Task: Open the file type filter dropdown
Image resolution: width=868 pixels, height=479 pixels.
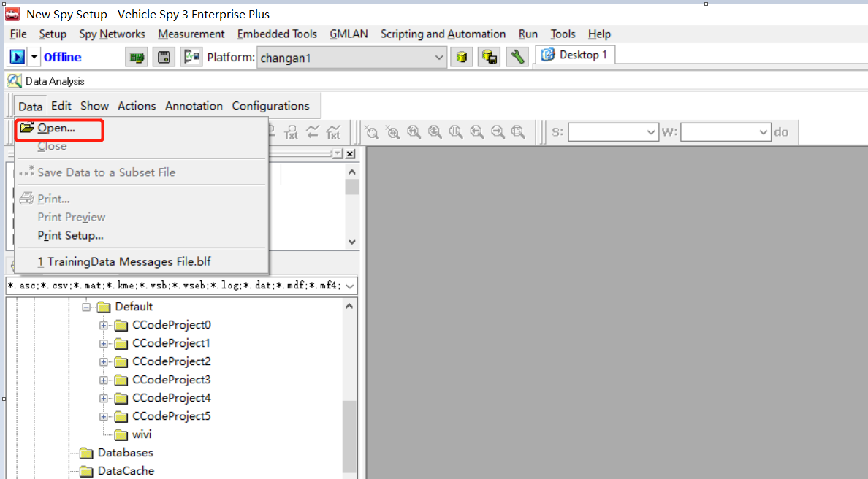Action: click(349, 286)
